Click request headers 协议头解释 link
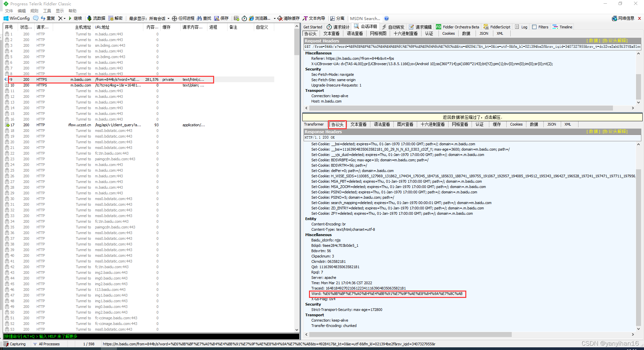This screenshot has height=350, width=644. 615,41
